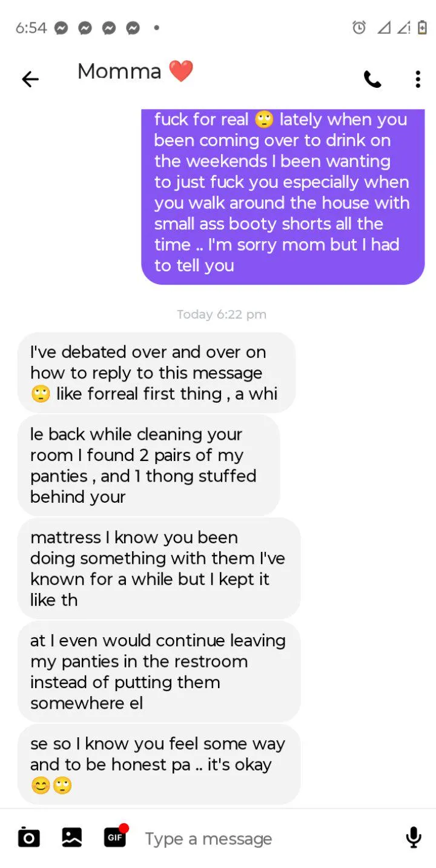Tap the alarm clock status bar icon
The height and width of the screenshot is (868, 436).
click(359, 27)
